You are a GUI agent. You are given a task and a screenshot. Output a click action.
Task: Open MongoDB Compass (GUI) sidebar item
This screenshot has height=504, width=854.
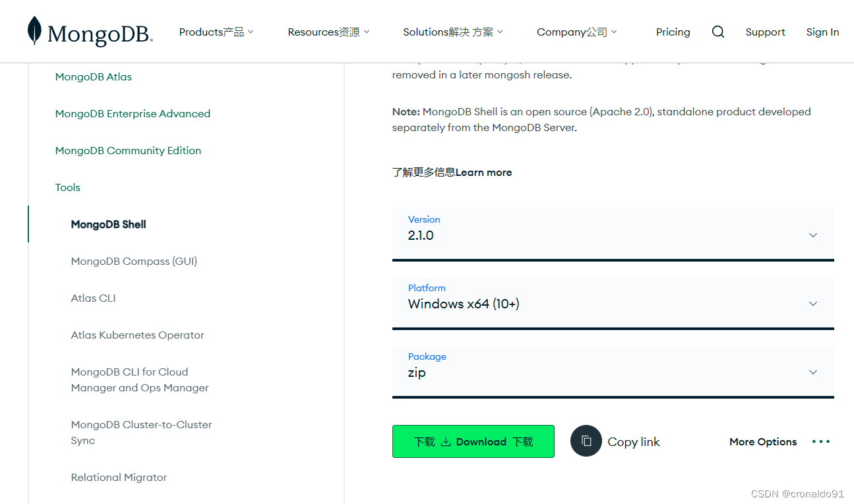pos(134,261)
